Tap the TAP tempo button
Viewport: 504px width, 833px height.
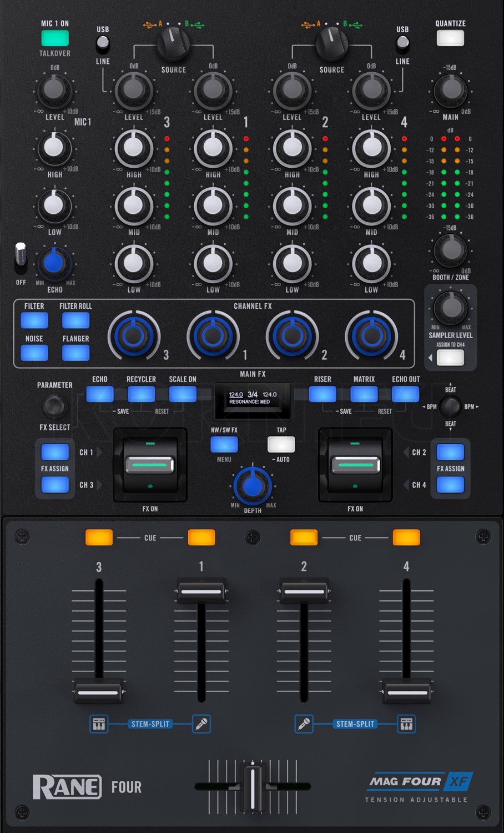[x=281, y=444]
